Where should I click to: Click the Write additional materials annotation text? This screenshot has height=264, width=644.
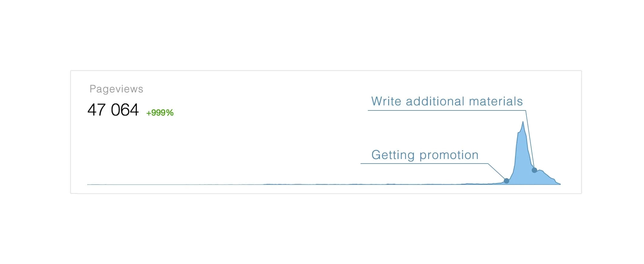click(447, 101)
